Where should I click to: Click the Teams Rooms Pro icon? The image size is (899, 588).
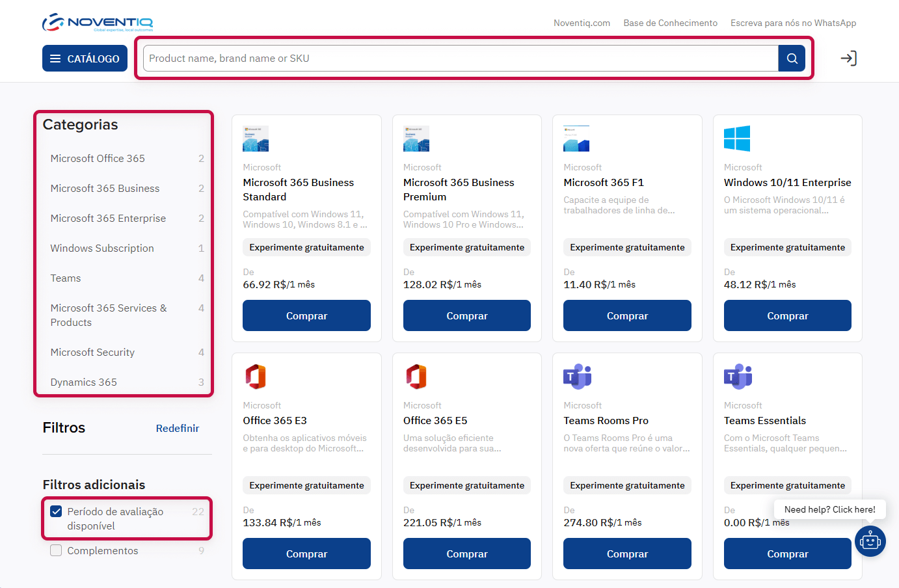click(x=576, y=377)
